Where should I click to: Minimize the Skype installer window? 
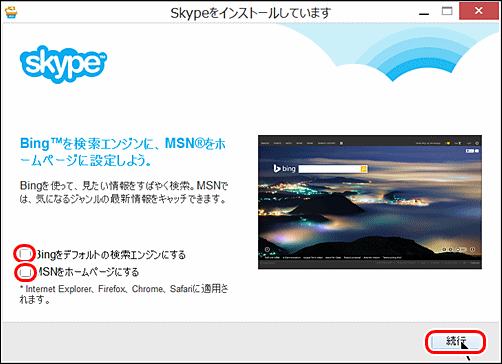pyautogui.click(x=424, y=13)
